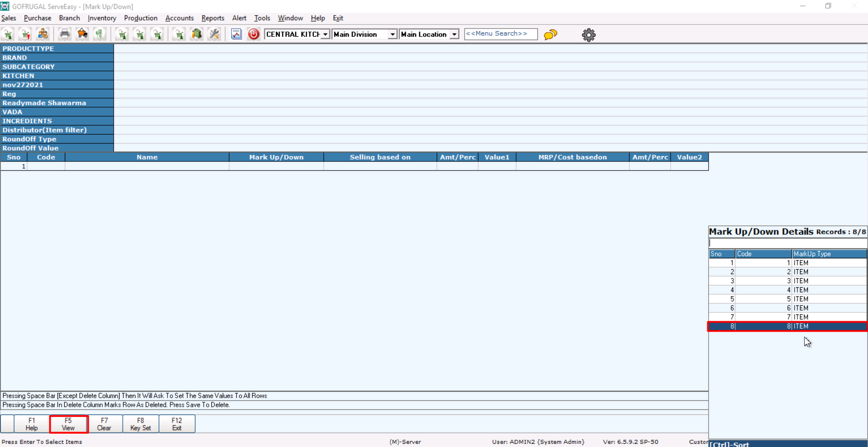Viewport: 868px width, 447px height.
Task: Open the settings gear icon
Action: [589, 35]
